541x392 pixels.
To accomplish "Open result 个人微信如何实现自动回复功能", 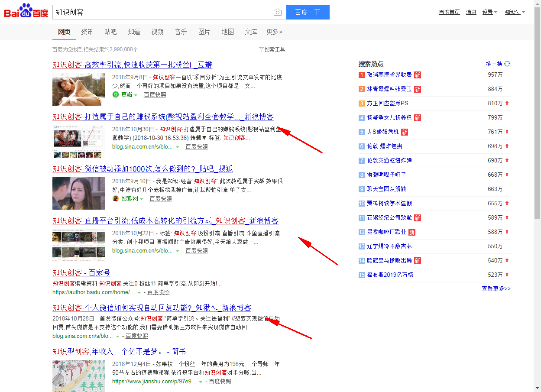I will 152,308.
